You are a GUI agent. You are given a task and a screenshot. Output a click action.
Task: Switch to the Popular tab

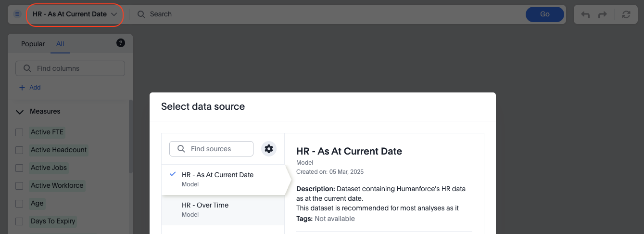pos(33,44)
